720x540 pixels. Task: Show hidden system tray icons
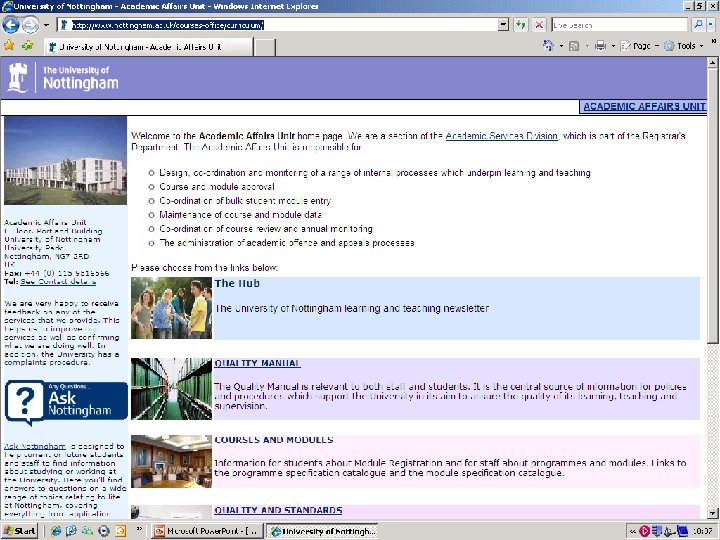coord(632,531)
